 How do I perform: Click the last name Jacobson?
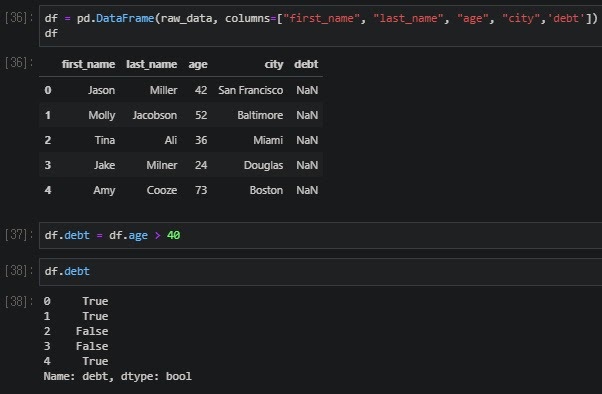click(155, 115)
